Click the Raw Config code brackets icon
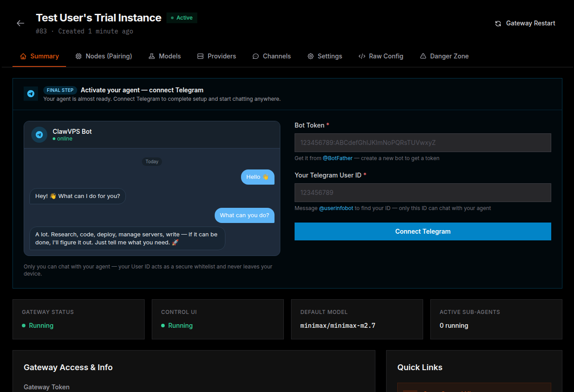 tap(362, 56)
